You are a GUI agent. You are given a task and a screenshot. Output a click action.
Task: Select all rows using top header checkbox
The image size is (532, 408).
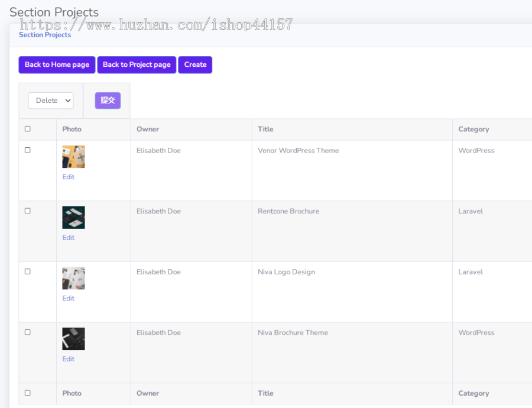[27, 129]
